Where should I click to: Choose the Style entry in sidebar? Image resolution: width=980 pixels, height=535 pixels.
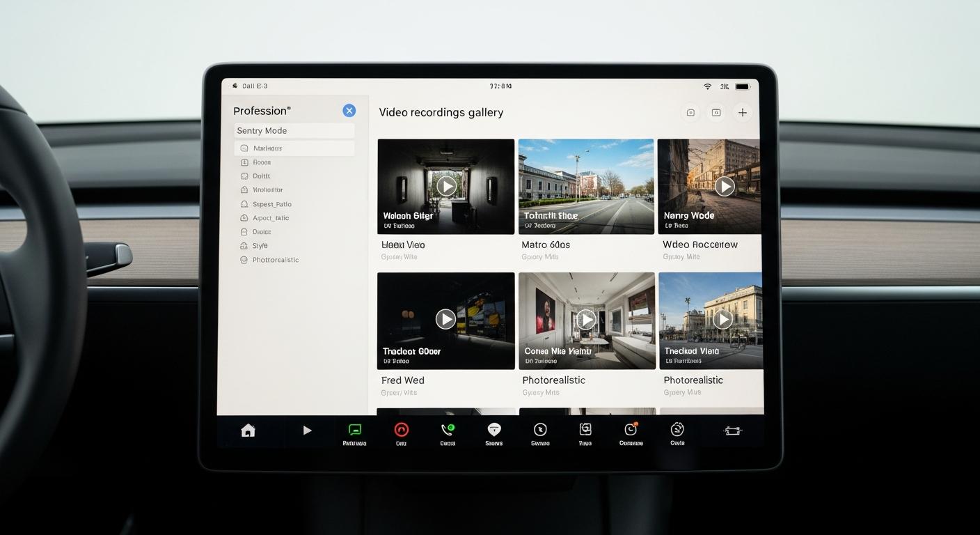coord(260,246)
